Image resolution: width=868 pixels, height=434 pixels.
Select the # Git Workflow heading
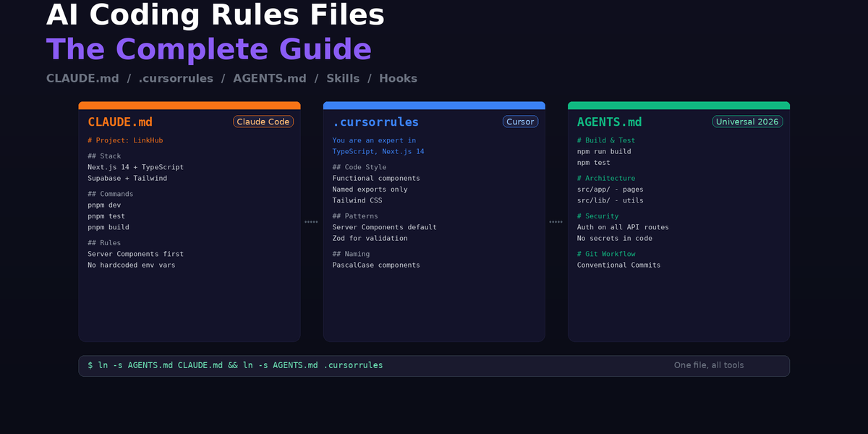(606, 253)
